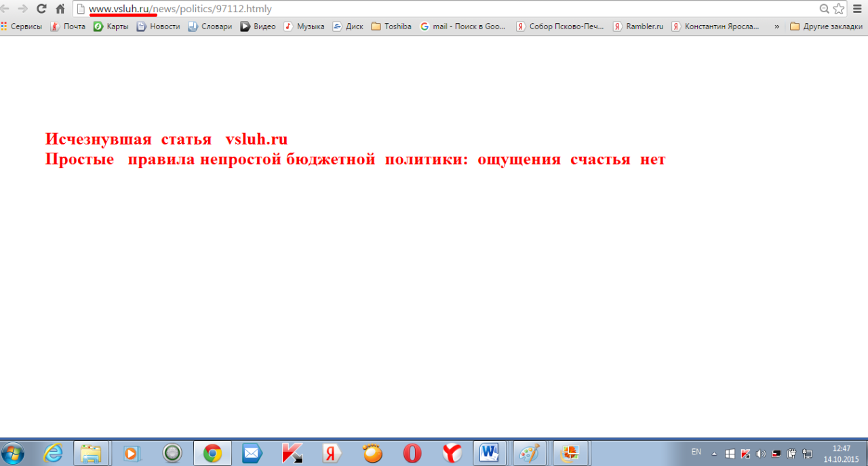Show hidden system tray icons

coord(713,454)
